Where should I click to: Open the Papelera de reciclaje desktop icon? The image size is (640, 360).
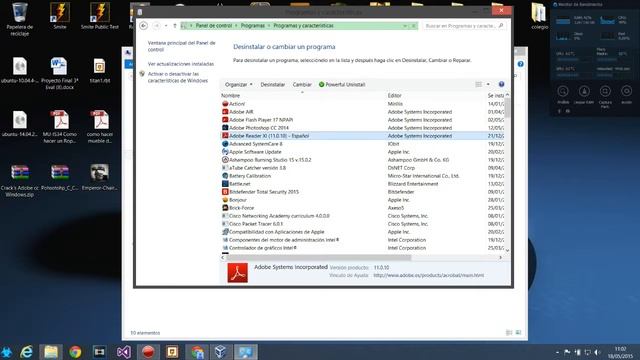19,19
